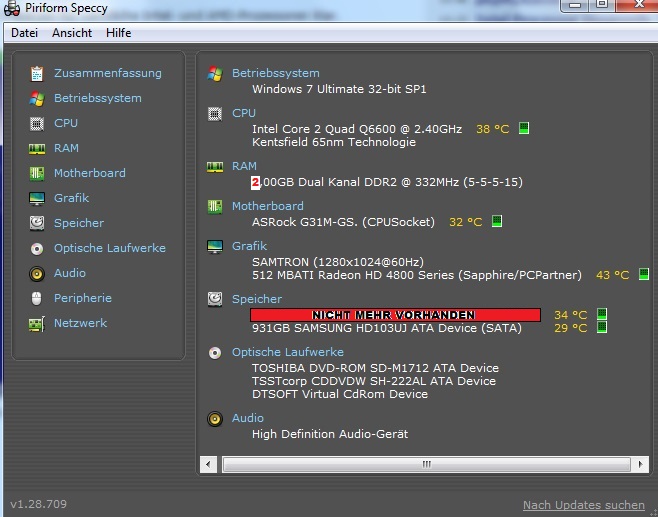Select CPU in the sidebar
The width and height of the screenshot is (658, 517).
click(x=66, y=123)
